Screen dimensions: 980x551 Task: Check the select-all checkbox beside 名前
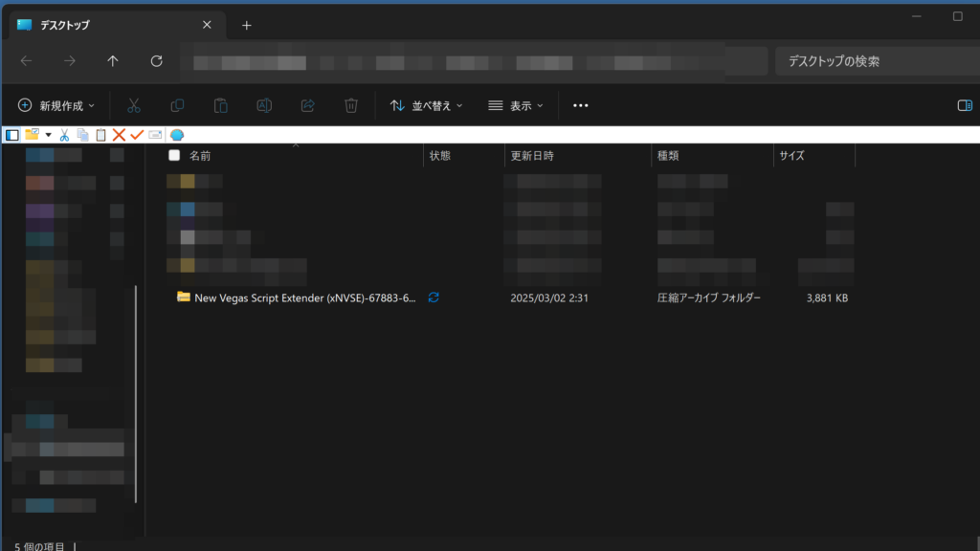pos(174,155)
